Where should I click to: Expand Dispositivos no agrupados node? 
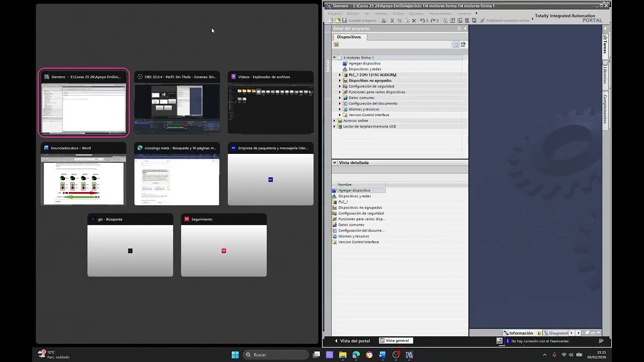click(340, 80)
